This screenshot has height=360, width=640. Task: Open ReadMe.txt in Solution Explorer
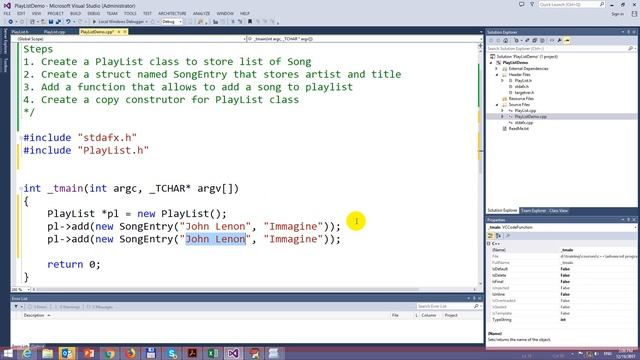click(518, 129)
